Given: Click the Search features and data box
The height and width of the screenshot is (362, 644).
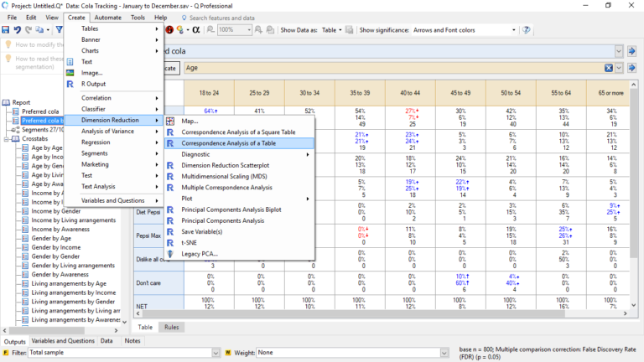Looking at the screenshot, I should tap(224, 17).
